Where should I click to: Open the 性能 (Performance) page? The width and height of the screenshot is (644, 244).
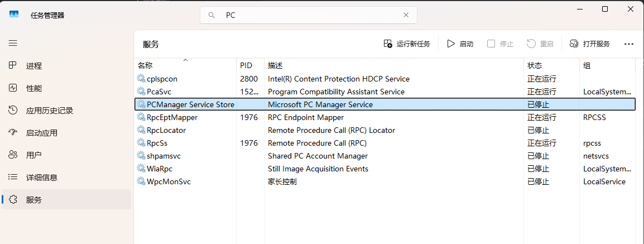[33, 88]
